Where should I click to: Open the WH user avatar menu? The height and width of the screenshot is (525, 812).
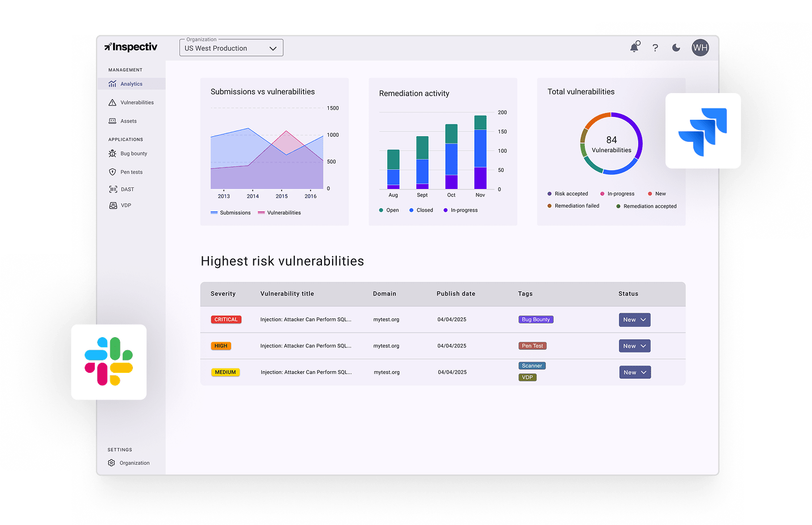pos(700,48)
